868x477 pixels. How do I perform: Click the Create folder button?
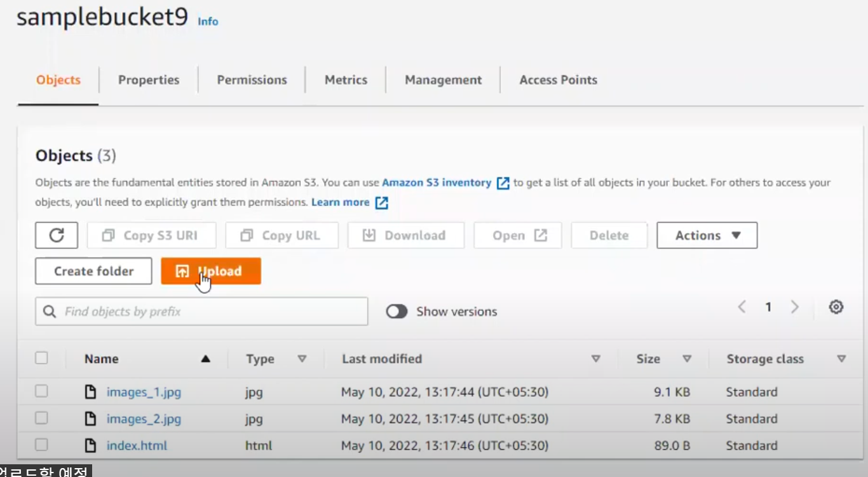[x=93, y=271]
